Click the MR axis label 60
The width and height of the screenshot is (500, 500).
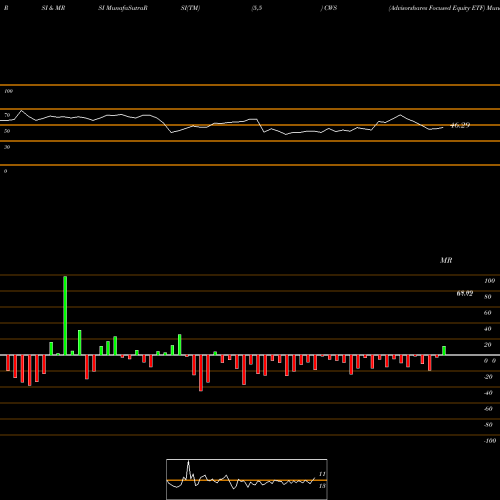[x=488, y=313]
